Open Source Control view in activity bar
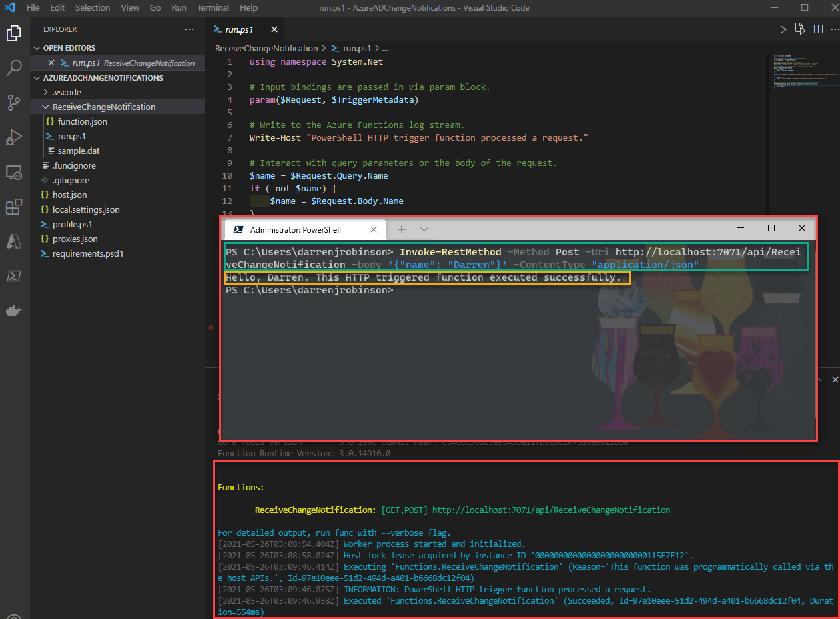This screenshot has height=619, width=840. point(14,102)
